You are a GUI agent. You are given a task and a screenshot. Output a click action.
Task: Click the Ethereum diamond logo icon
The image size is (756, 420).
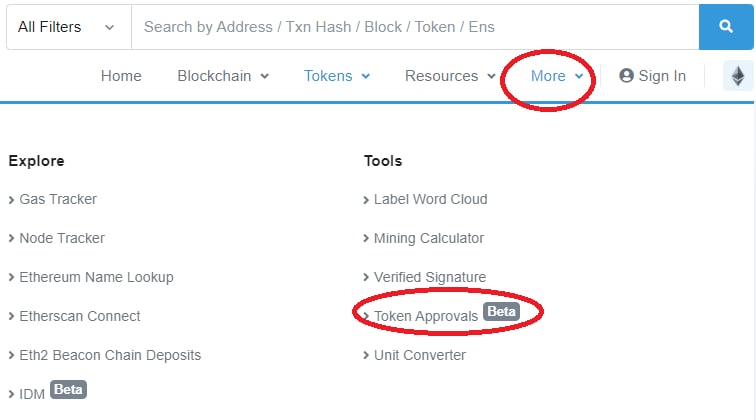pyautogui.click(x=738, y=76)
